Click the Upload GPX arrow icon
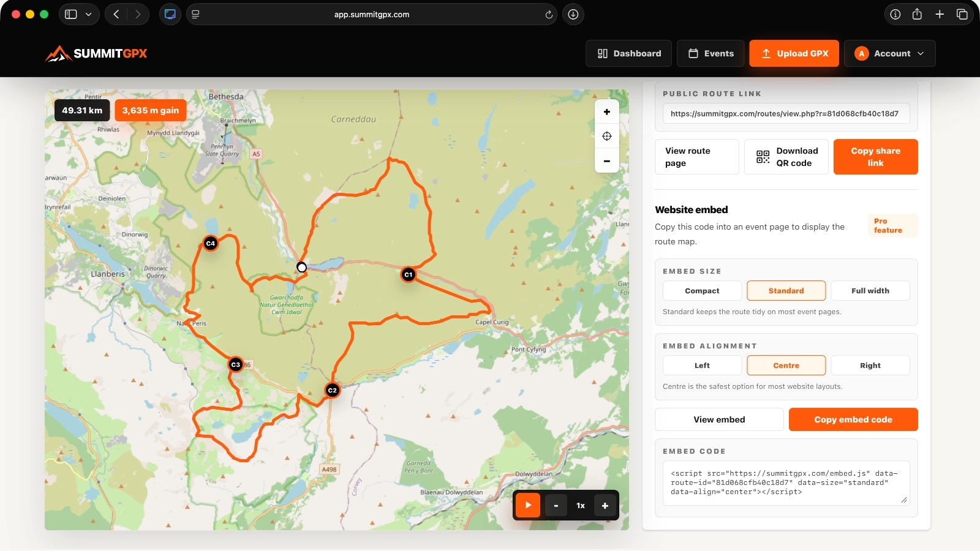Screen dimensions: 980x551 pyautogui.click(x=766, y=53)
